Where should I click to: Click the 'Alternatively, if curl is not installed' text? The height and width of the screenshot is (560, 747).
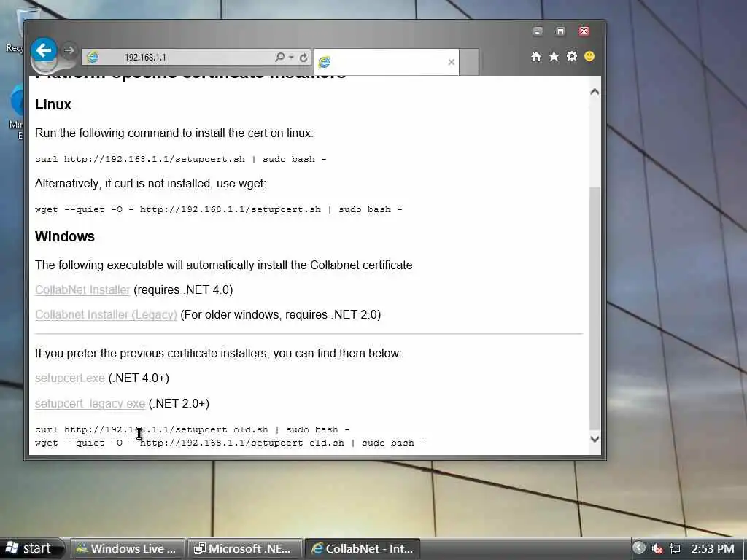coord(150,184)
